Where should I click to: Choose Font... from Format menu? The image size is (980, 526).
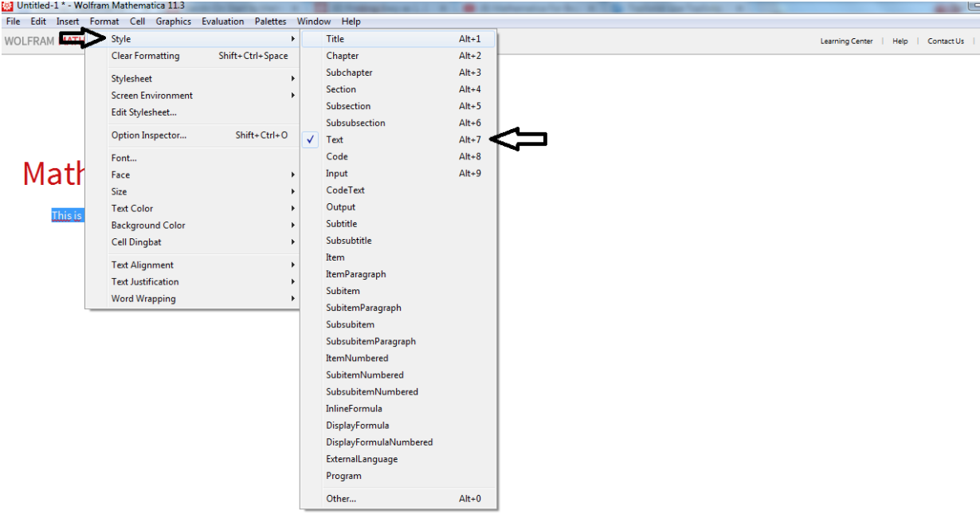coord(193,158)
